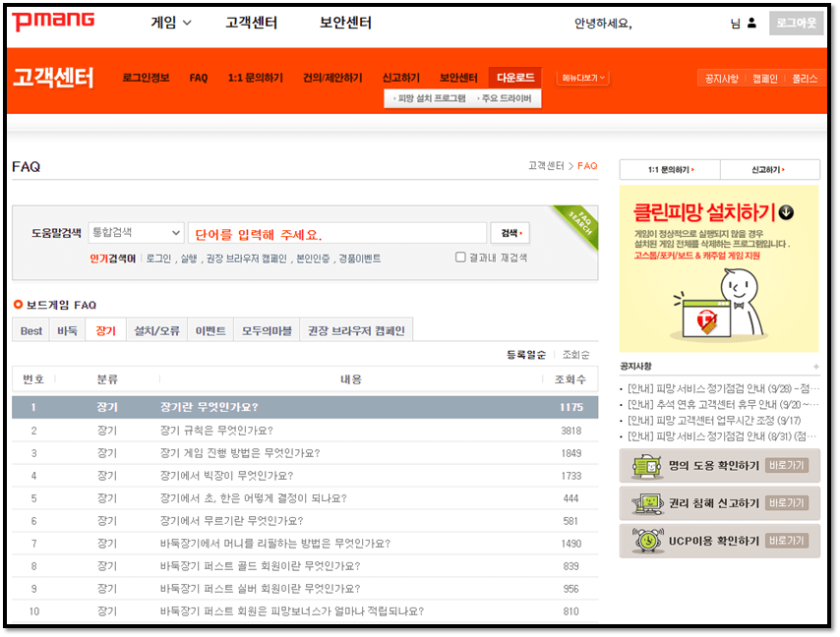Viewport: 840px width, 637px height.
Task: Open the 보안센터 menu in the top bar
Action: [343, 22]
